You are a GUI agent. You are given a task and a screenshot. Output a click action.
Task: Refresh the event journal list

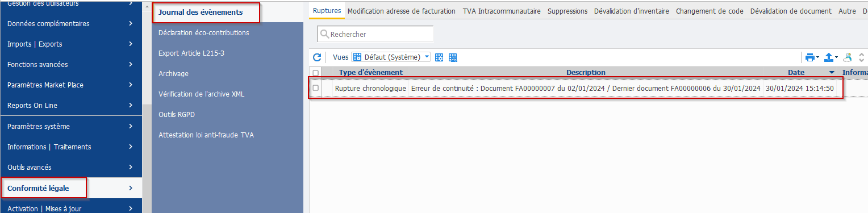[317, 57]
